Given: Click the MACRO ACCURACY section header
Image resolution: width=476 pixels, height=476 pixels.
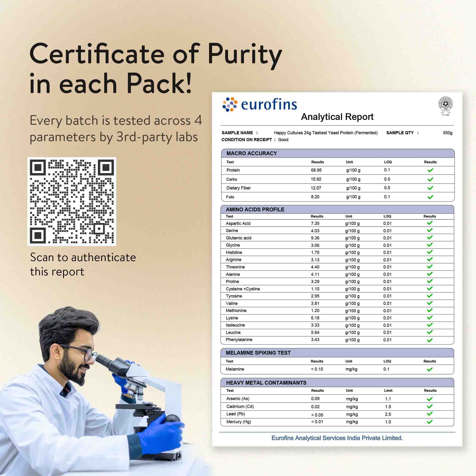Looking at the screenshot, I should [252, 153].
